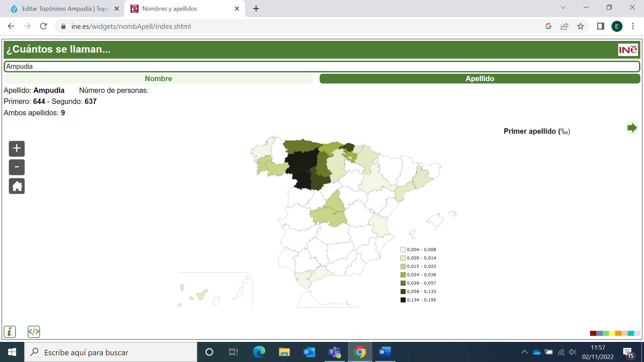644x362 pixels.
Task: Switch to Editar Topónimo Ampudia tab
Action: click(x=65, y=9)
